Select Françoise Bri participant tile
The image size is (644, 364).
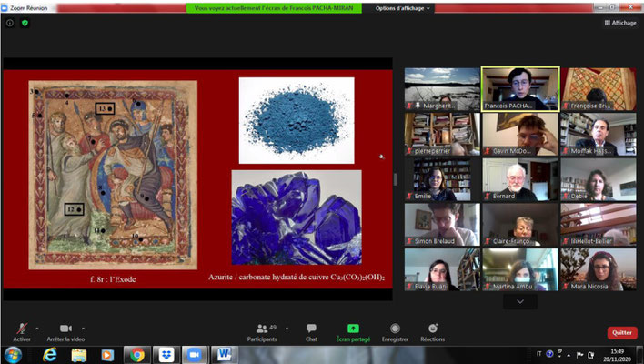pos(599,89)
